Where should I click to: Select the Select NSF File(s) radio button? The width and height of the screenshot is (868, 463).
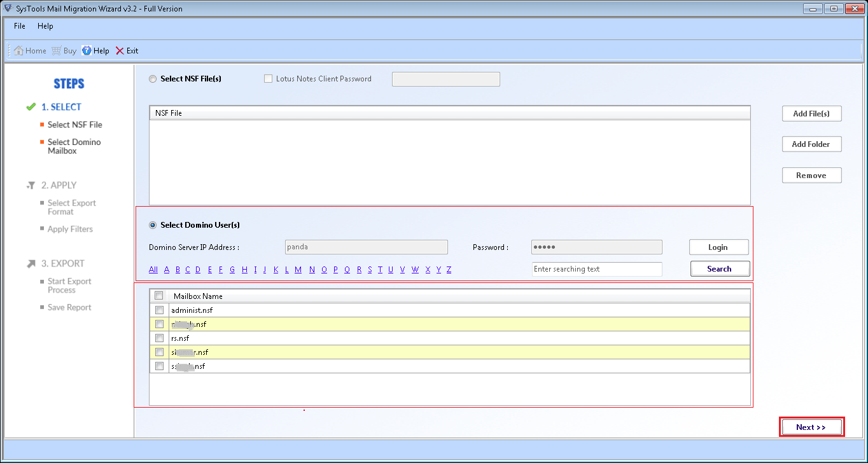pyautogui.click(x=152, y=79)
